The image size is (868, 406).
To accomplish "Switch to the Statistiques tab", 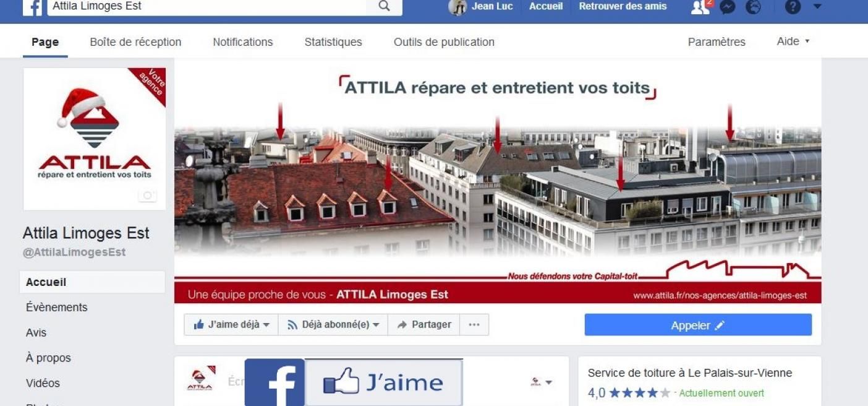I will click(333, 42).
